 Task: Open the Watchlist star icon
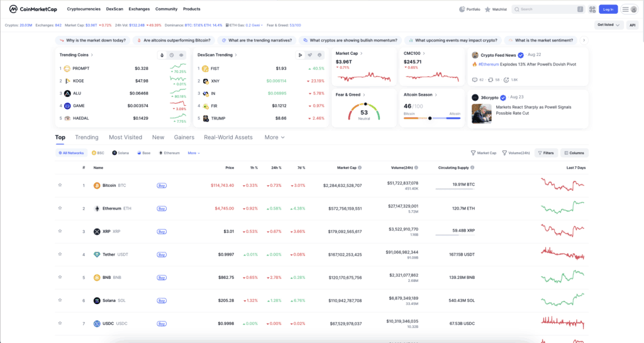pyautogui.click(x=487, y=9)
